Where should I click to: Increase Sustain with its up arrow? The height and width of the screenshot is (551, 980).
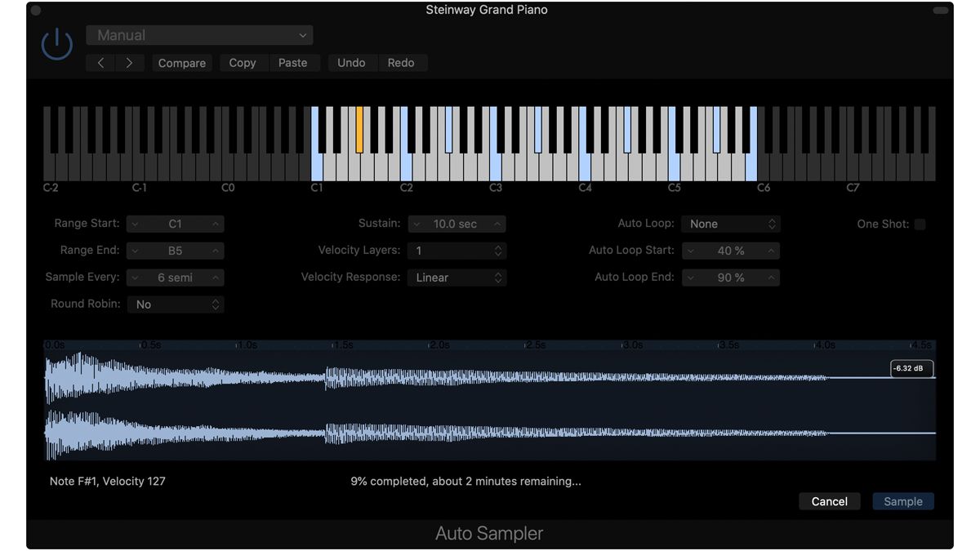click(498, 224)
